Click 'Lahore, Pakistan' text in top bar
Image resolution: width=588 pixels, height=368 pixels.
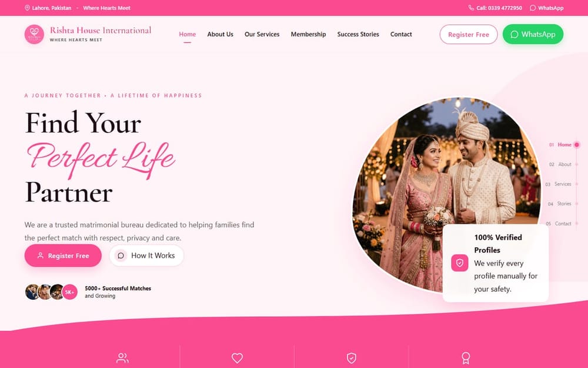coord(51,8)
